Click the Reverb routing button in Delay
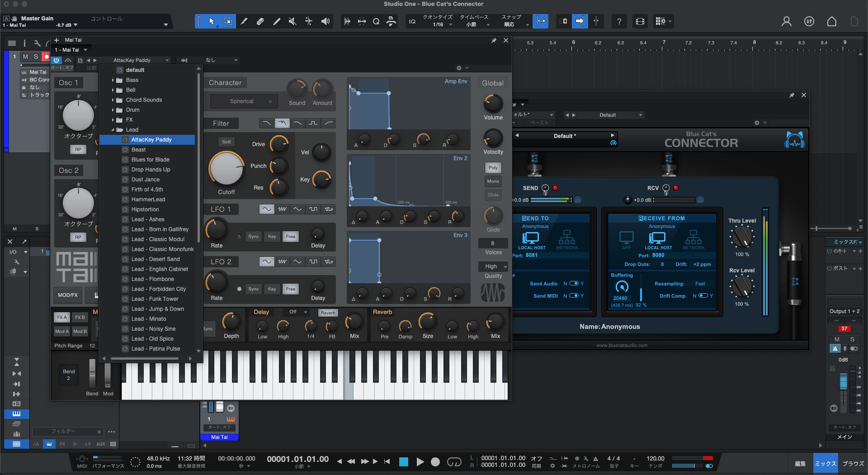This screenshot has height=475, width=868. click(328, 313)
